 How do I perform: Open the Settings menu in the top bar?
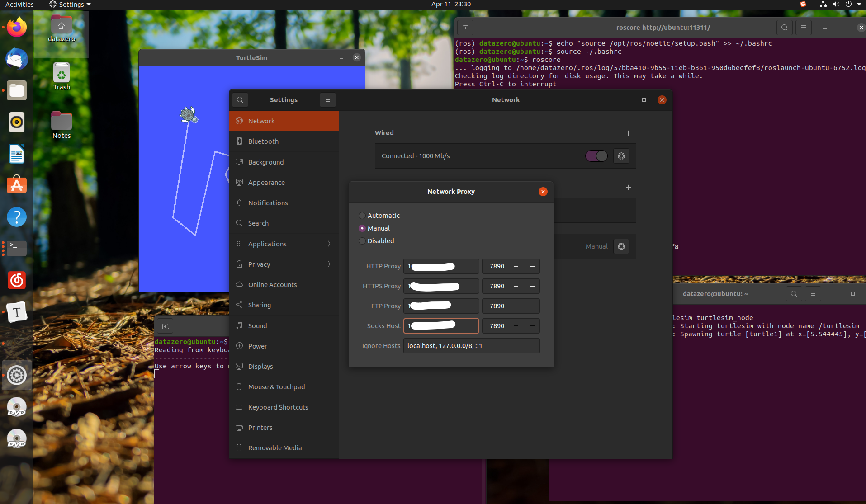point(69,5)
